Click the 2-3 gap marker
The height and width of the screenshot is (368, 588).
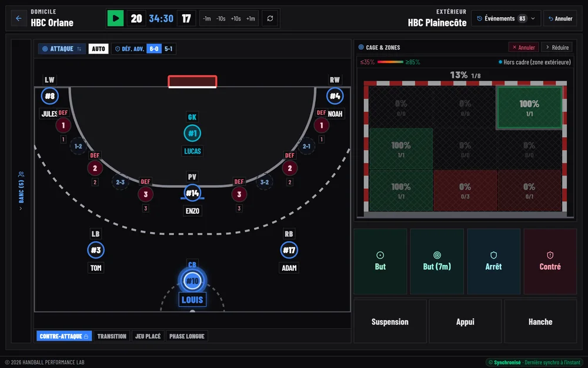121,182
